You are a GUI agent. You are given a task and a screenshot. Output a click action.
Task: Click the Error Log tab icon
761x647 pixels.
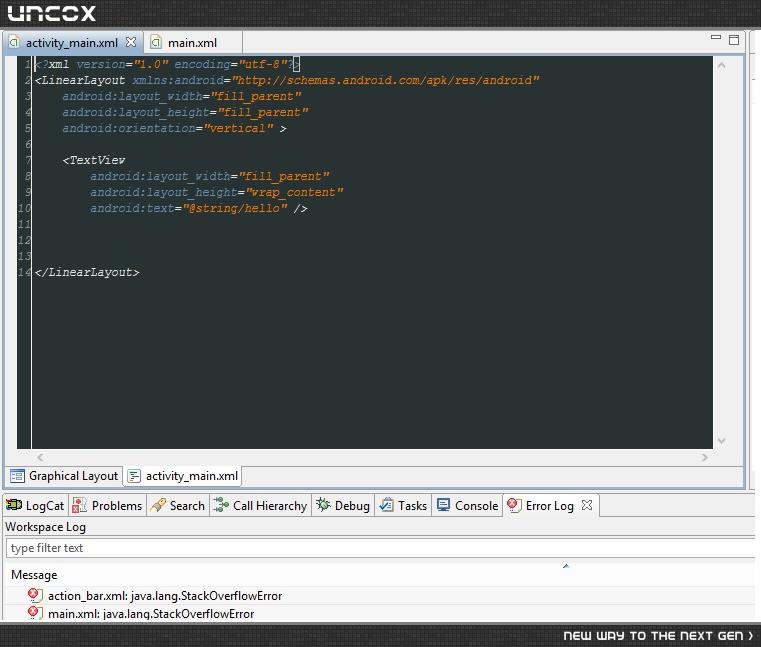pos(514,505)
